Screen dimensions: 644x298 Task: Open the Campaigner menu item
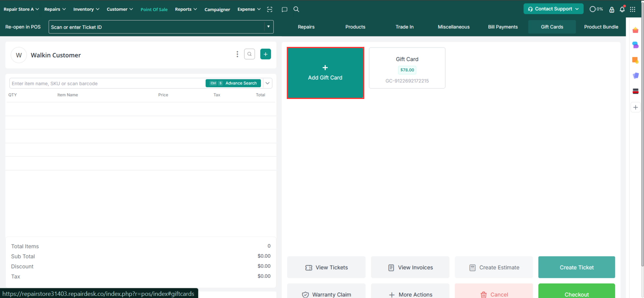(217, 10)
